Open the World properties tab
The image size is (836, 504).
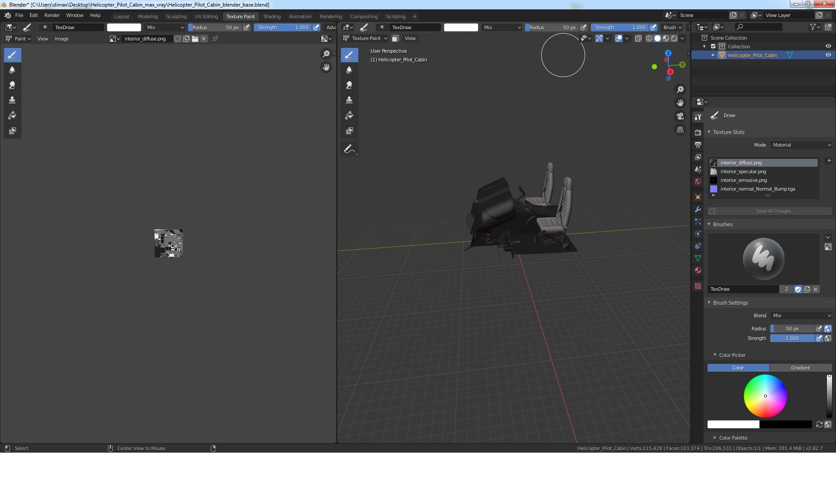[x=698, y=181]
